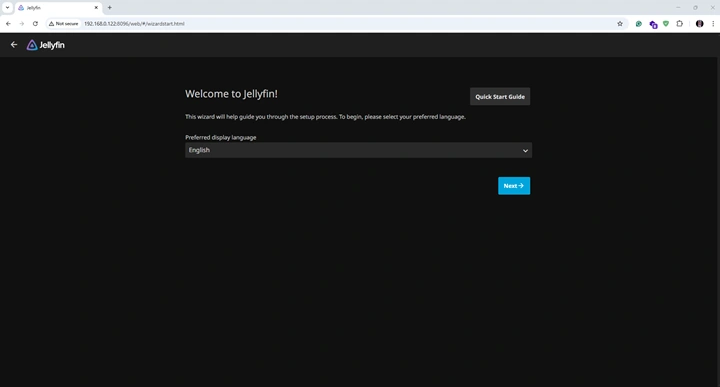Click the Not secure site info badge
Screen dimensions: 720x387
(x=64, y=23)
